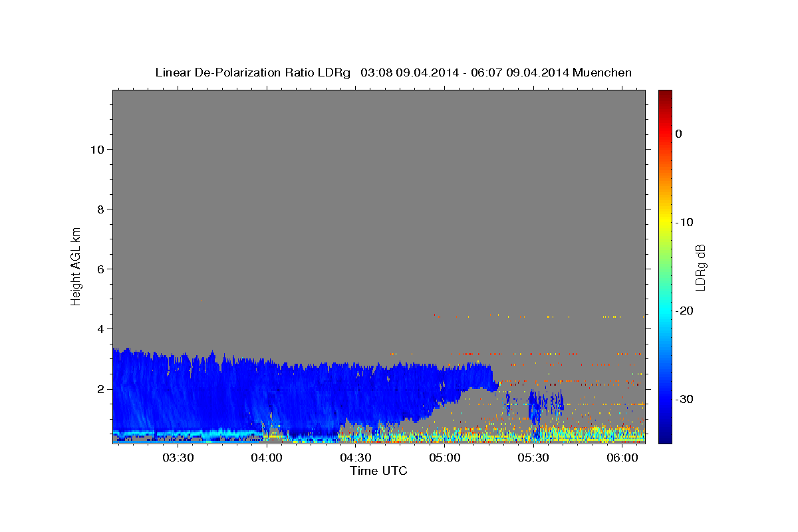Click the 06:00 time tick label
Viewport: 798px width, 532px height.
pos(622,458)
